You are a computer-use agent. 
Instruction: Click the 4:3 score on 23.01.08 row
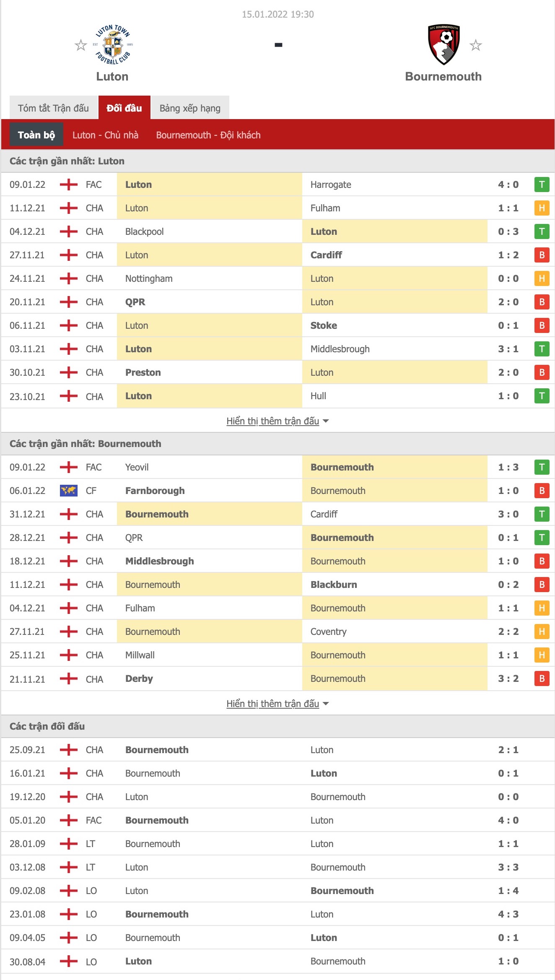pos(508,914)
